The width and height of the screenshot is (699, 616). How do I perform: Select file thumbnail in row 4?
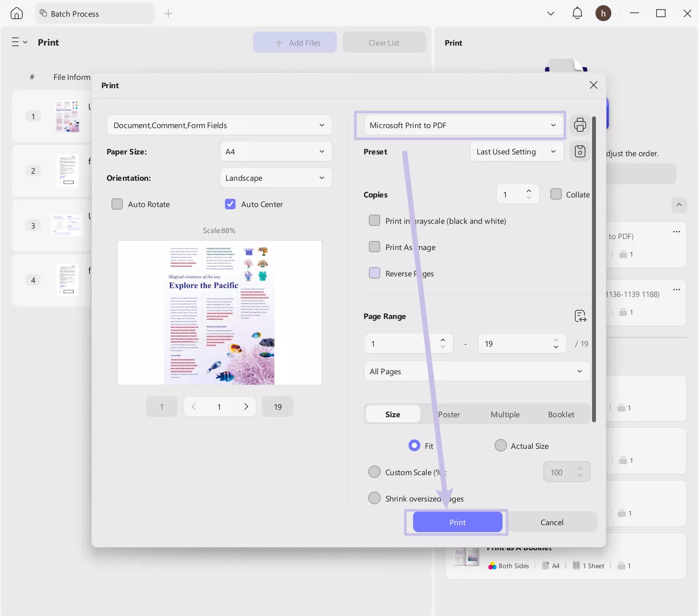(x=67, y=280)
